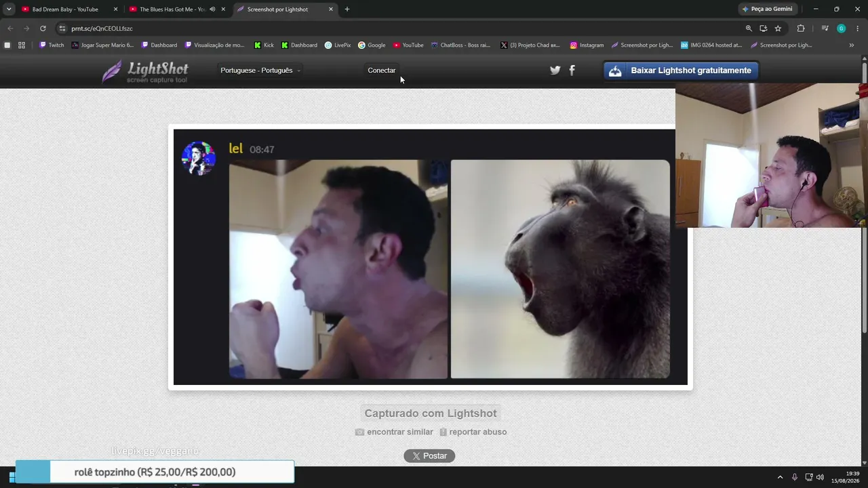The image size is (868, 488).
Task: Expand the tab search dropdown arrow
Action: point(9,9)
